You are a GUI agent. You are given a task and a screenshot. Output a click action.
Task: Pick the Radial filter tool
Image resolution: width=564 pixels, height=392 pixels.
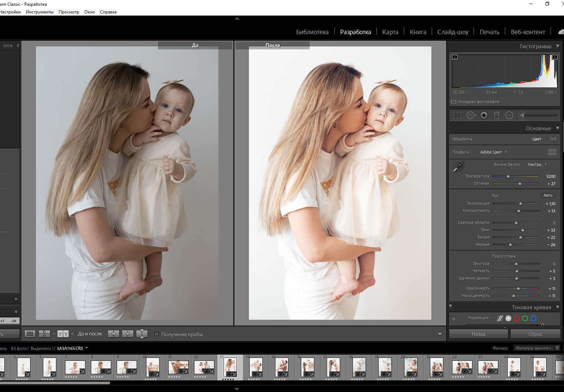(509, 115)
